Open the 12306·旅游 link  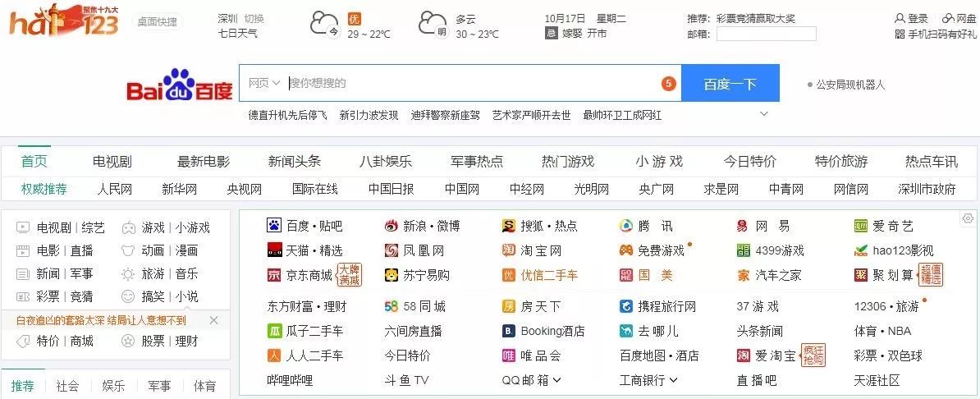(886, 306)
